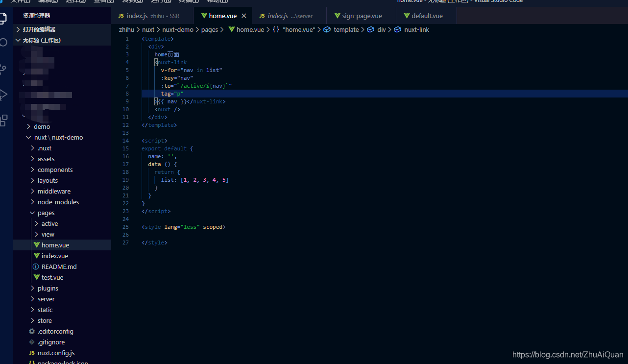Expand the view folder under pages
Screen dimensions: 628x364
(x=62, y=234)
